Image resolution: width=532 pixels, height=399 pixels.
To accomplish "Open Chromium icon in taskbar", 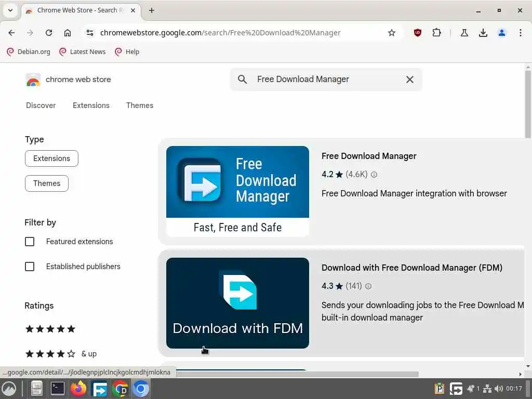I will (x=141, y=389).
